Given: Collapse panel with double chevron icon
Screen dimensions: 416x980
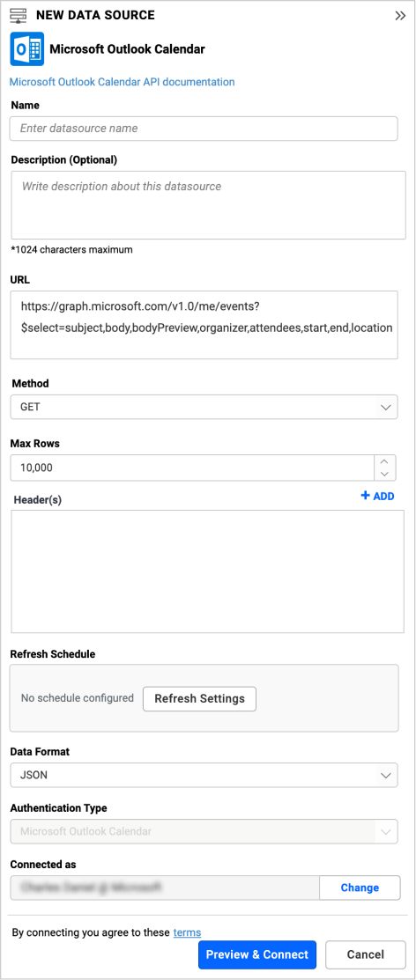Looking at the screenshot, I should (400, 16).
